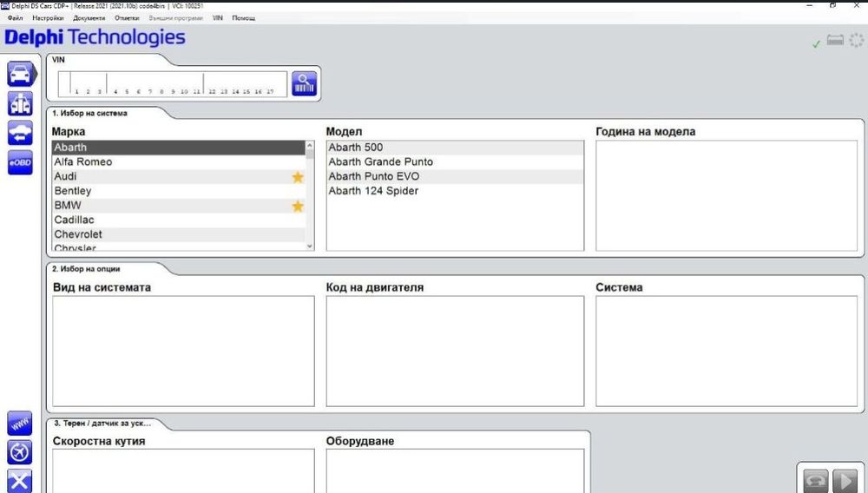The height and width of the screenshot is (493, 868).
Task: Click the brand list scroll-down arrow
Action: click(310, 246)
